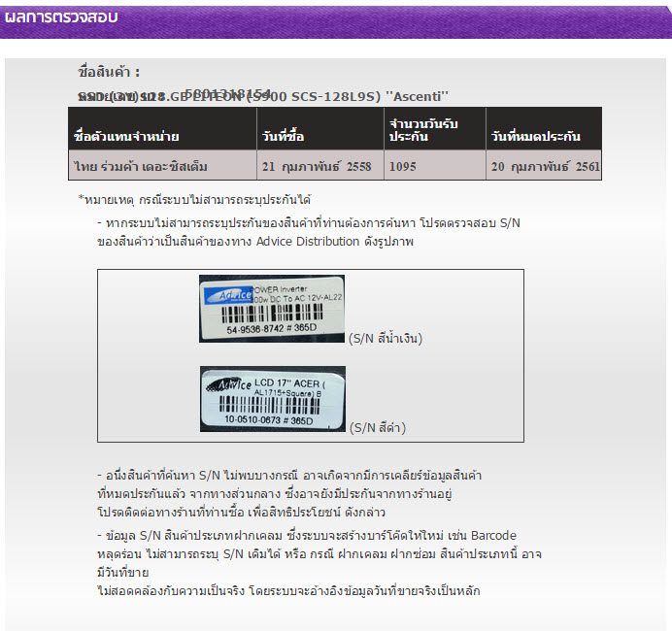Click the product name ending "Ascenti"
The image size is (672, 631).
263,96
